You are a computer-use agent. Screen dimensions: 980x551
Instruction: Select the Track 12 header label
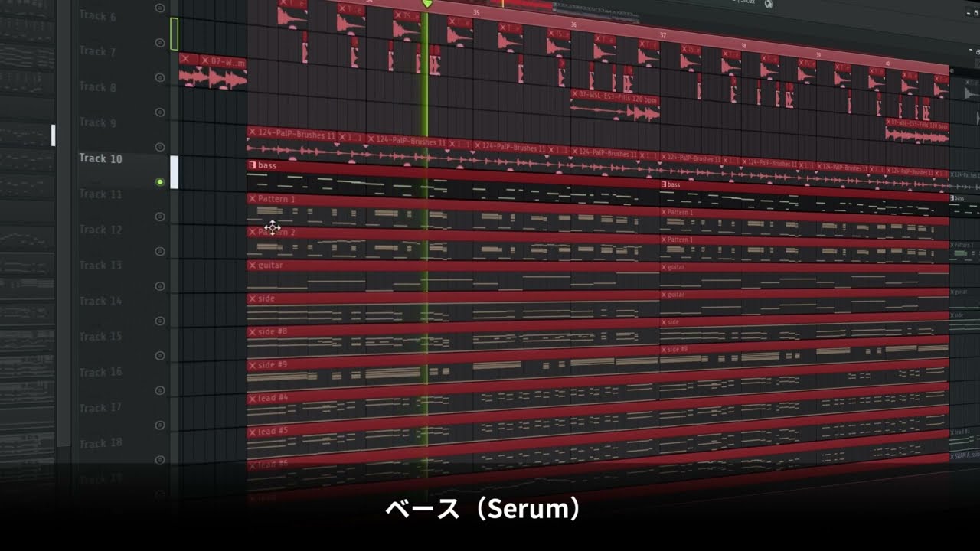click(100, 230)
